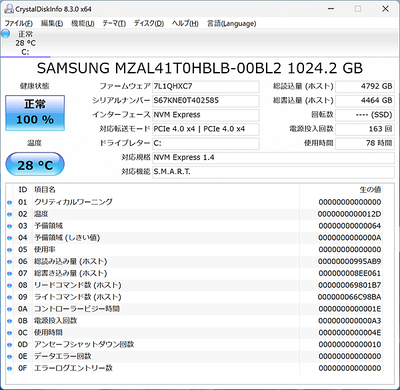Click raw value 00000000995AB9

click(349, 261)
